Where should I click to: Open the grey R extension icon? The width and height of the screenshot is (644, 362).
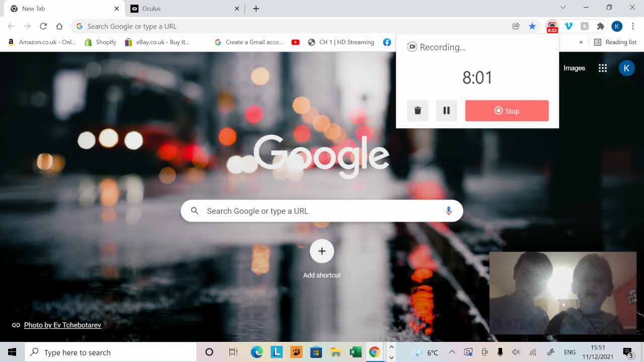[584, 26]
